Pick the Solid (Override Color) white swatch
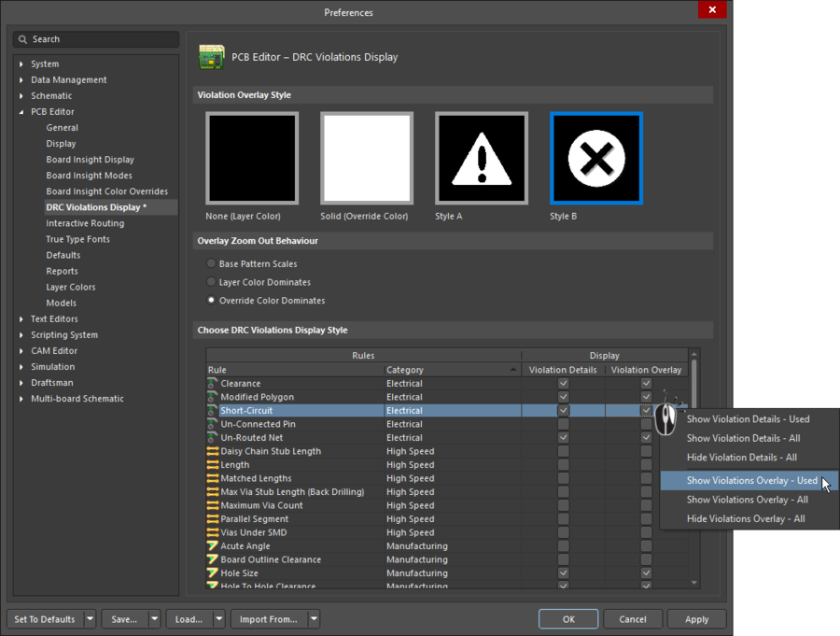This screenshot has width=840, height=636. [x=367, y=159]
